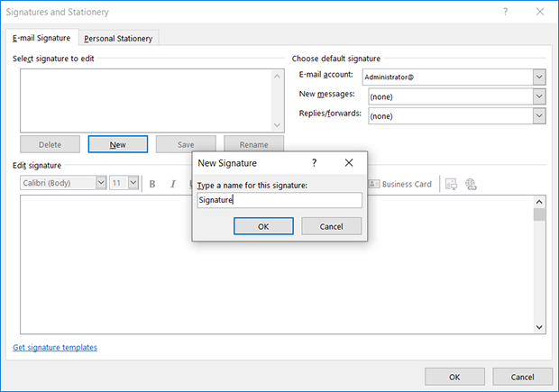Click the insert hyperlink icon
Screen dimensions: 559x392
point(471,184)
